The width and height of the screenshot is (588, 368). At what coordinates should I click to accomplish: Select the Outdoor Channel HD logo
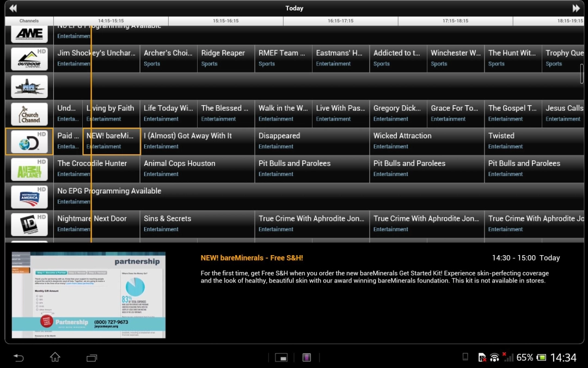[29, 59]
